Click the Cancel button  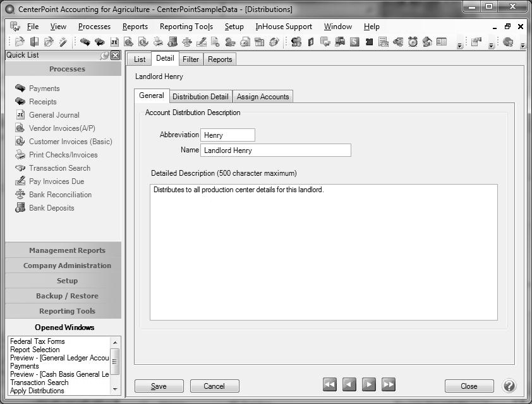tap(214, 386)
